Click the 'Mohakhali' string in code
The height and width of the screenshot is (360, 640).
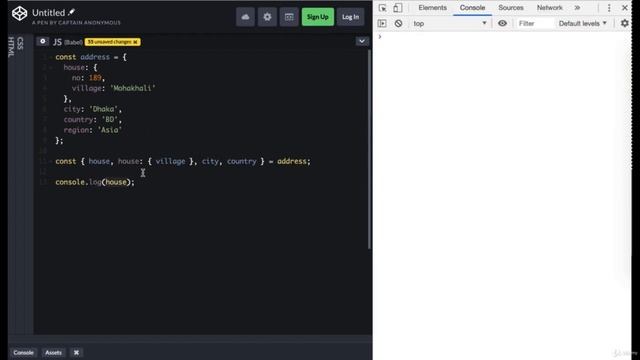coord(133,88)
